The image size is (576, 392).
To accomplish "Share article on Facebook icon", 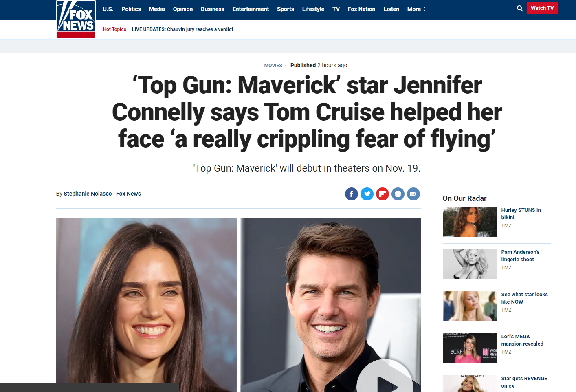I will (352, 194).
